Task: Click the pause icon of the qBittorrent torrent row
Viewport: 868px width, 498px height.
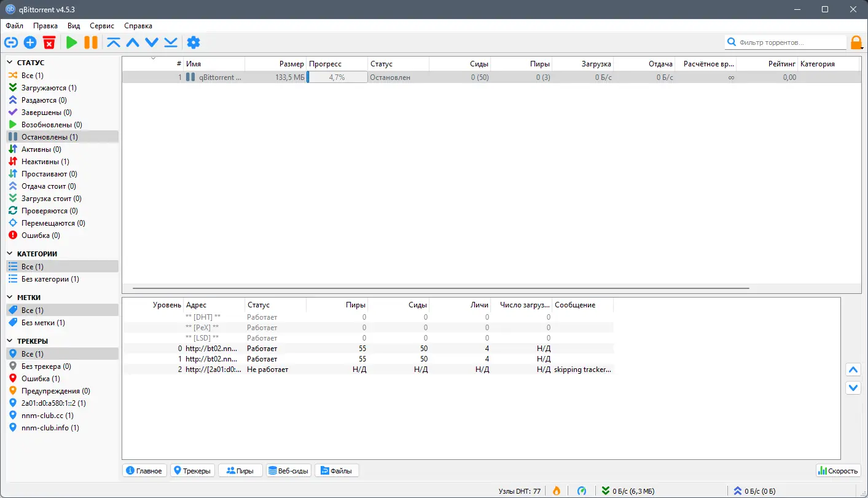Action: click(190, 77)
